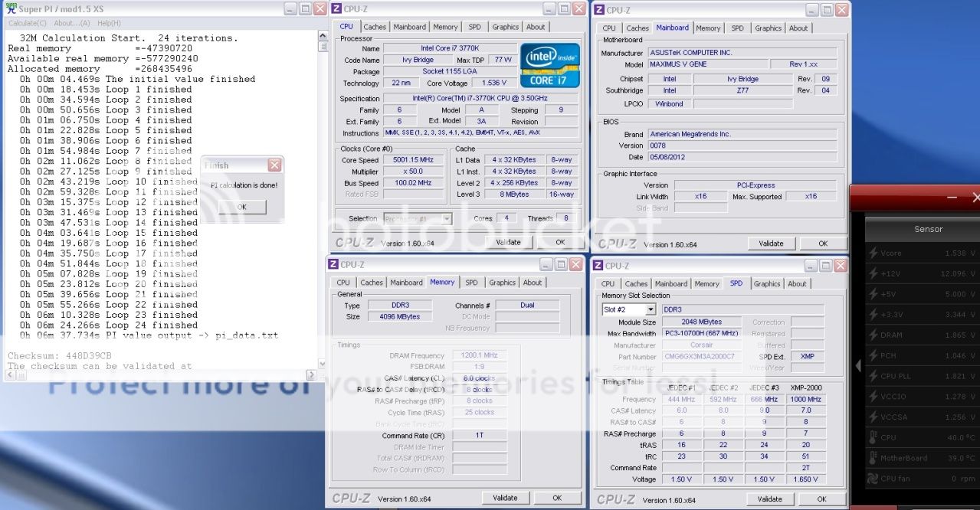The height and width of the screenshot is (510, 980).
Task: Click the Intel Core i7 logo badge
Action: tap(549, 64)
